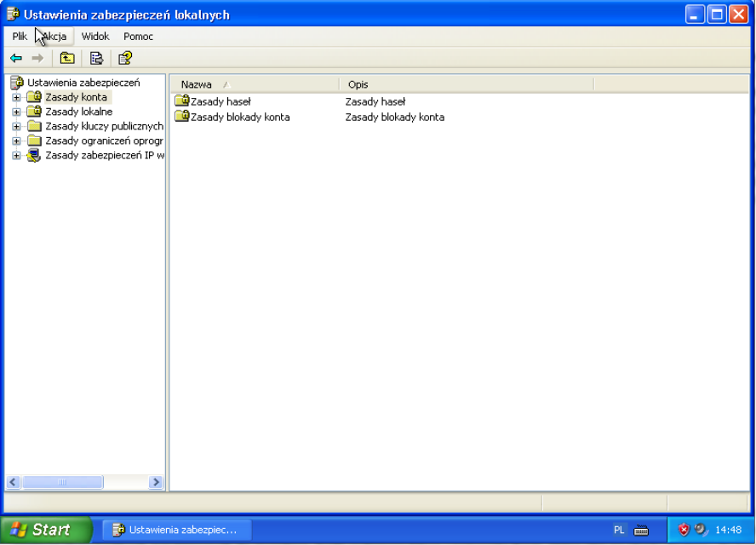The image size is (756, 545).
Task: Click the Back arrow toolbar icon
Action: click(x=15, y=58)
